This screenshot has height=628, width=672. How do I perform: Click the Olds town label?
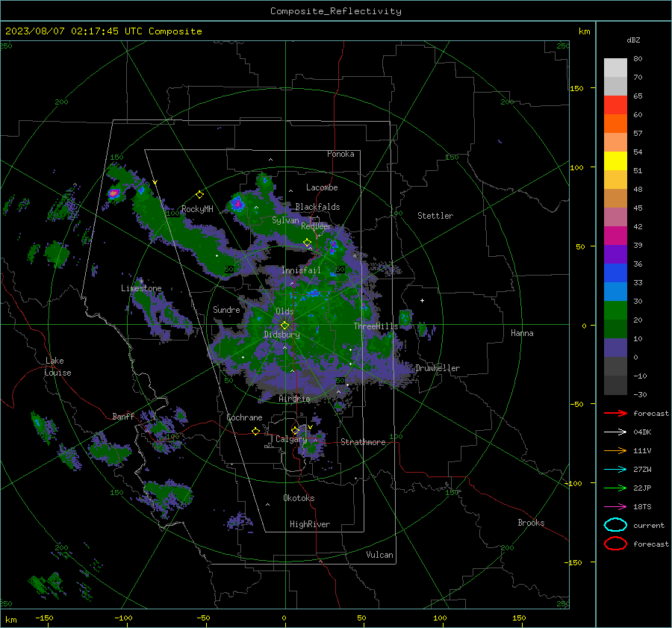[284, 311]
